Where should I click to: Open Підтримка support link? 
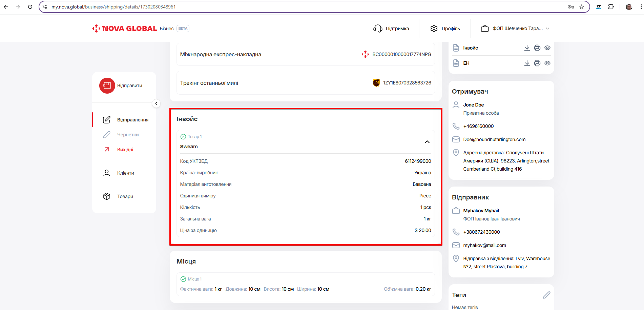[x=391, y=28]
